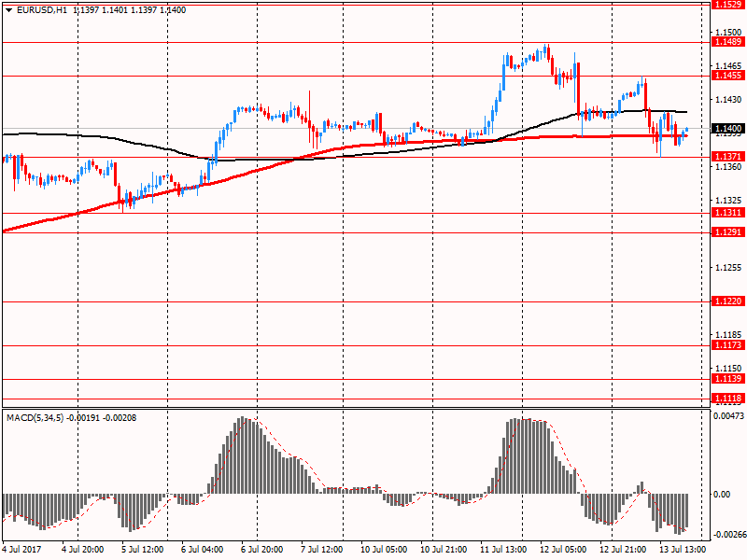Click the 10 Jul 05:00 time label

(x=384, y=549)
